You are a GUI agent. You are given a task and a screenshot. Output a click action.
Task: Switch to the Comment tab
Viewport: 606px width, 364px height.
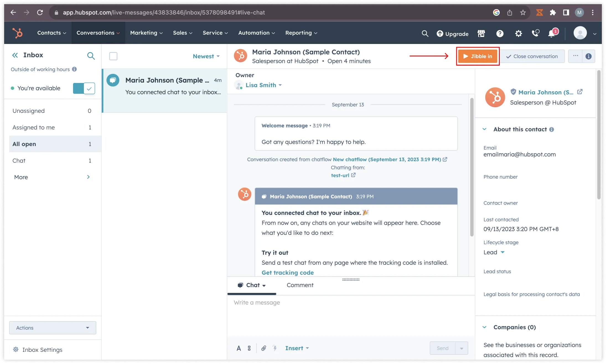(300, 285)
